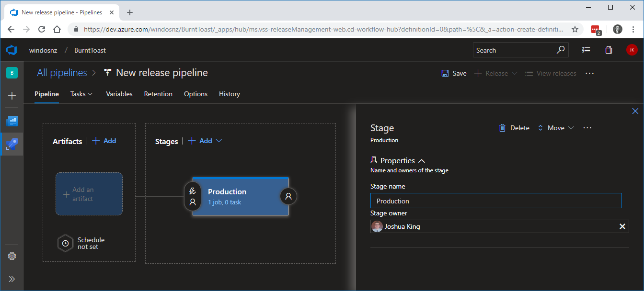Switch to the Pipeline tab
The height and width of the screenshot is (291, 644).
46,94
